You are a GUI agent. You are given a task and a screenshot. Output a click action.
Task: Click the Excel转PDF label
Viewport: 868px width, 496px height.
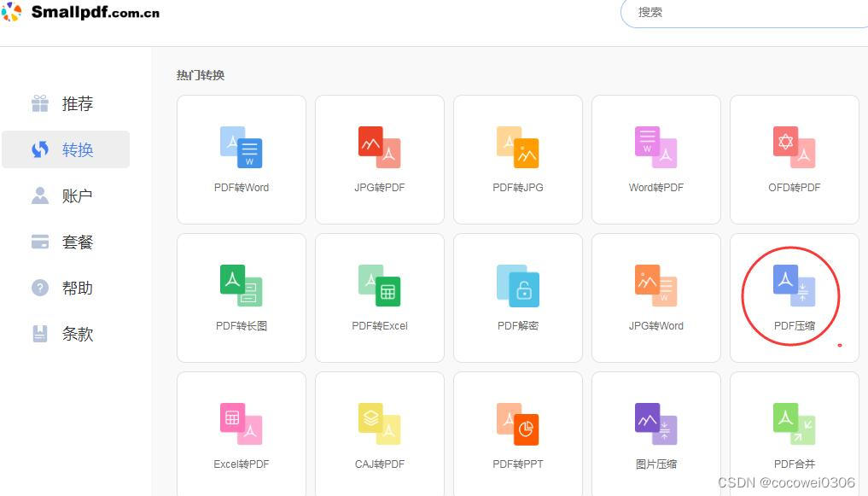(x=242, y=464)
